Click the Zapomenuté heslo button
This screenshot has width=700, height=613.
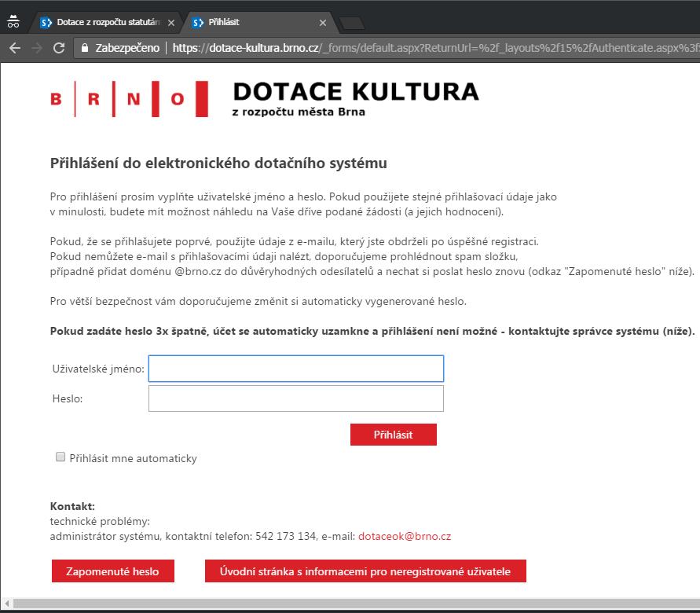113,571
